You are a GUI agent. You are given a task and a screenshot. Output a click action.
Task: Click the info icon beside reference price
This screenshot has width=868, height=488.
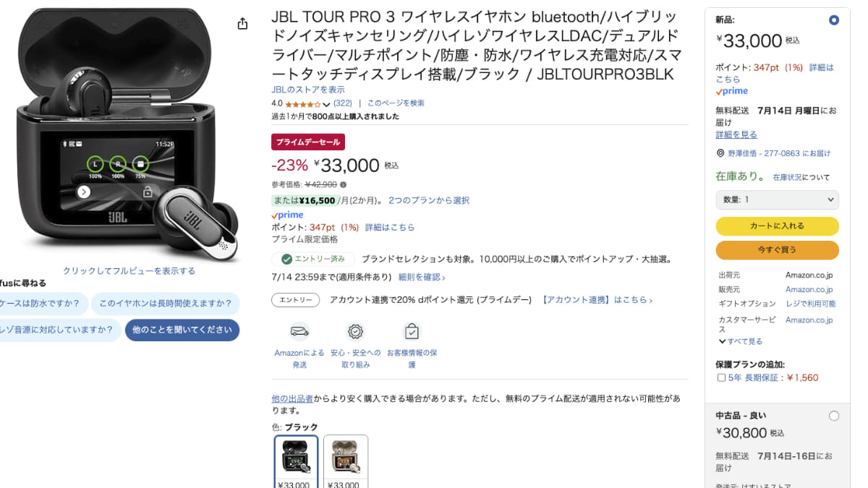point(343,184)
